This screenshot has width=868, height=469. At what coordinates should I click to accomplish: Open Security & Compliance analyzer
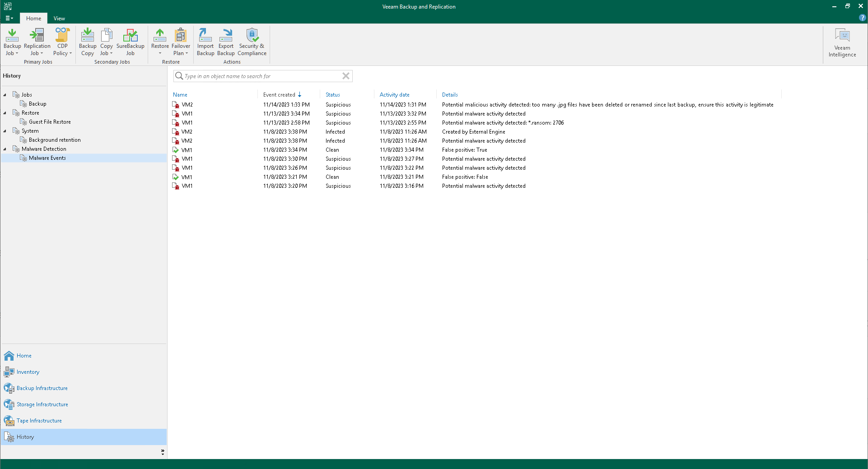coord(252,42)
